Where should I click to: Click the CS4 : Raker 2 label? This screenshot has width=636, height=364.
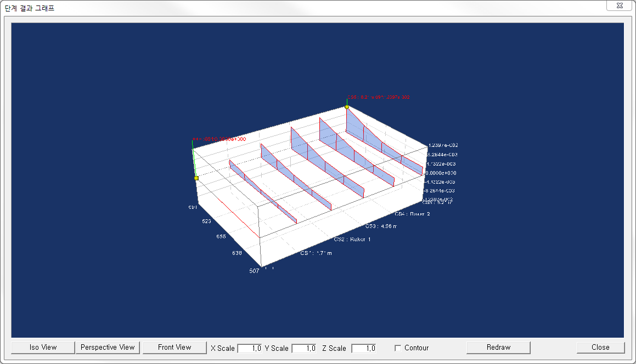coord(412,214)
